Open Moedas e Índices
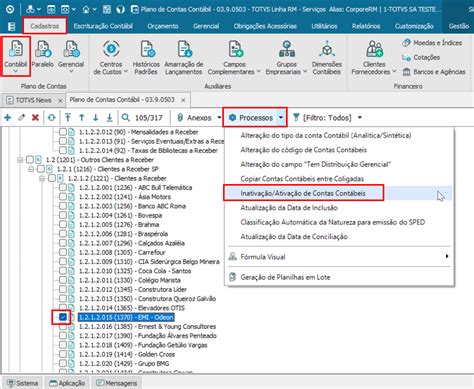474x389 pixels. point(432,43)
